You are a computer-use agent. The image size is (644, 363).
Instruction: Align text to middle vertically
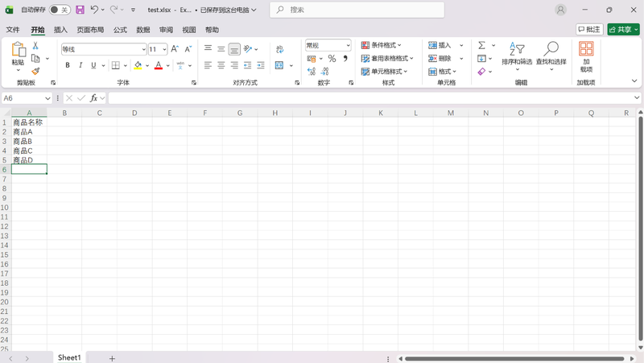point(221,49)
